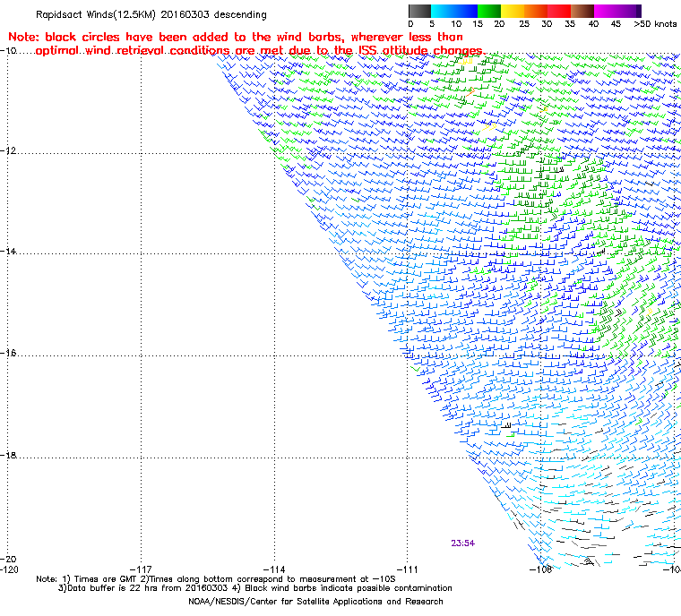Click the green 15–20 knots legend segment
The height and width of the screenshot is (616, 681).
pos(489,11)
